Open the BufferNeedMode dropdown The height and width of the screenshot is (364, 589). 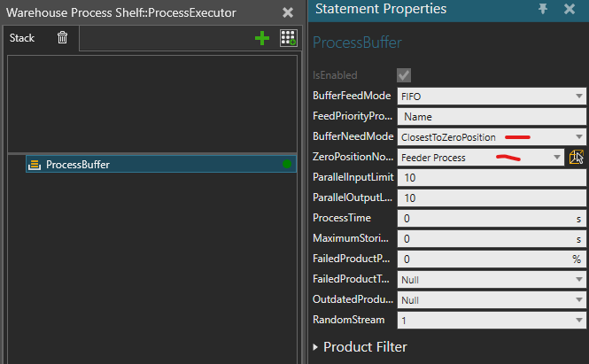coord(492,137)
